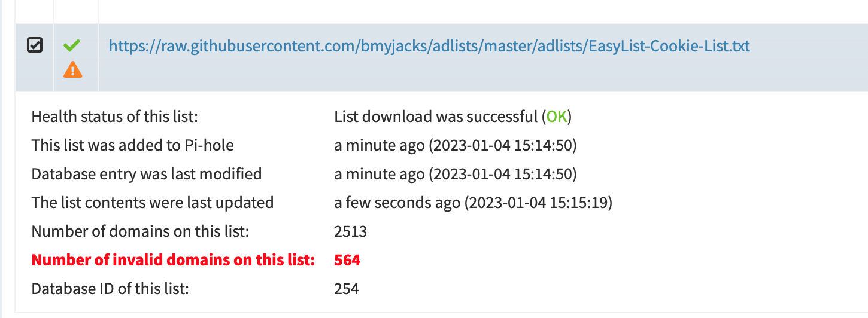Click the red invalid domain count 564
The image size is (868, 318).
[347, 260]
